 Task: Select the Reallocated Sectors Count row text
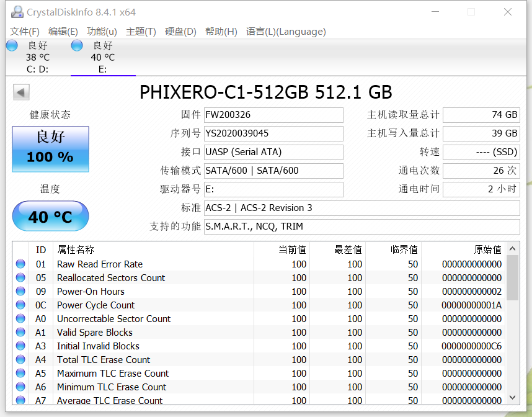click(x=111, y=277)
